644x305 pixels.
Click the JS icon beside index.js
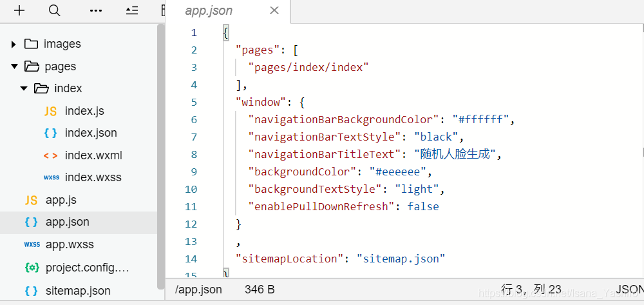tap(50, 111)
